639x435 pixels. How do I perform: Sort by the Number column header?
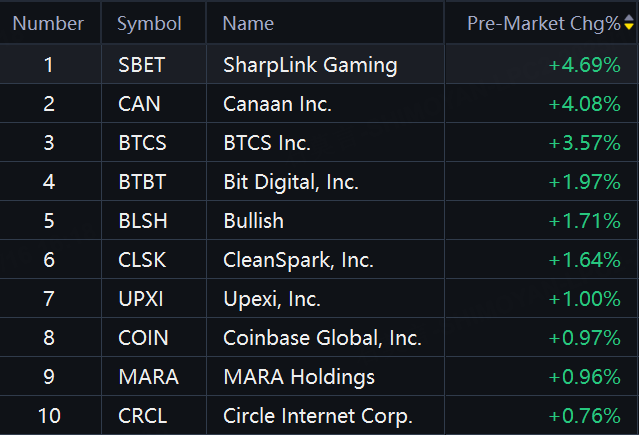point(48,23)
